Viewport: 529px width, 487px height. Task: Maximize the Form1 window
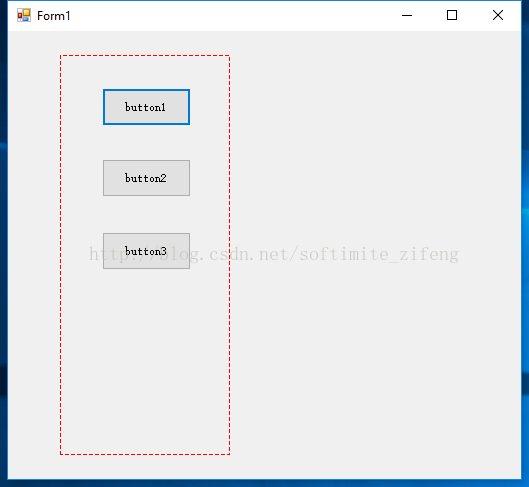[452, 16]
